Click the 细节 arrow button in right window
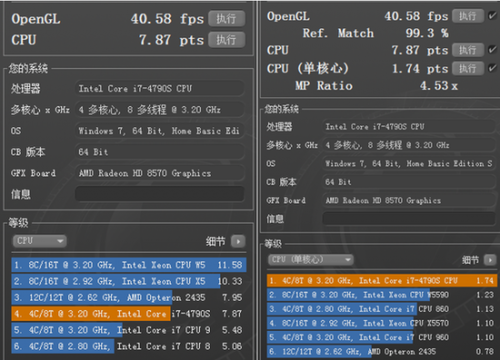Screen dimensions: 500x360 pos(490,260)
